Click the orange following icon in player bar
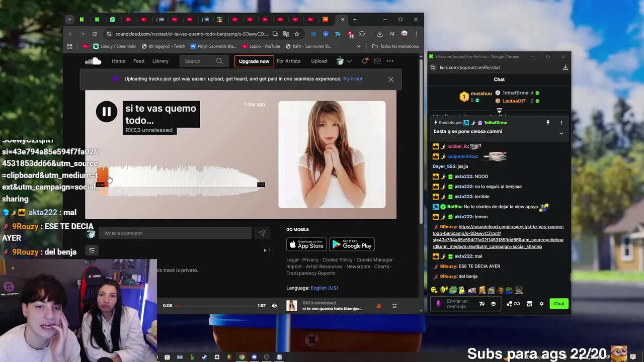Image resolution: width=644 pixels, height=362 pixels. coord(379,306)
